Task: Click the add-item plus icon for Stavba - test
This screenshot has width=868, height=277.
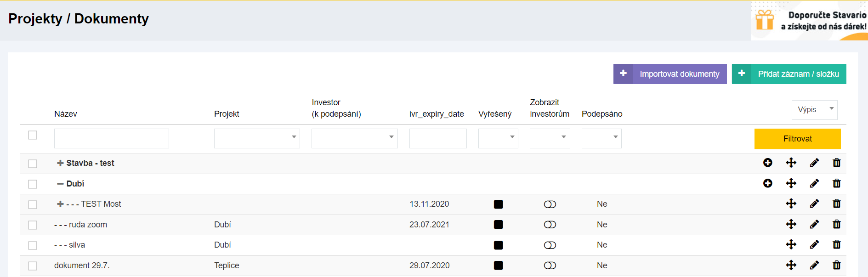Action: pyautogui.click(x=767, y=163)
